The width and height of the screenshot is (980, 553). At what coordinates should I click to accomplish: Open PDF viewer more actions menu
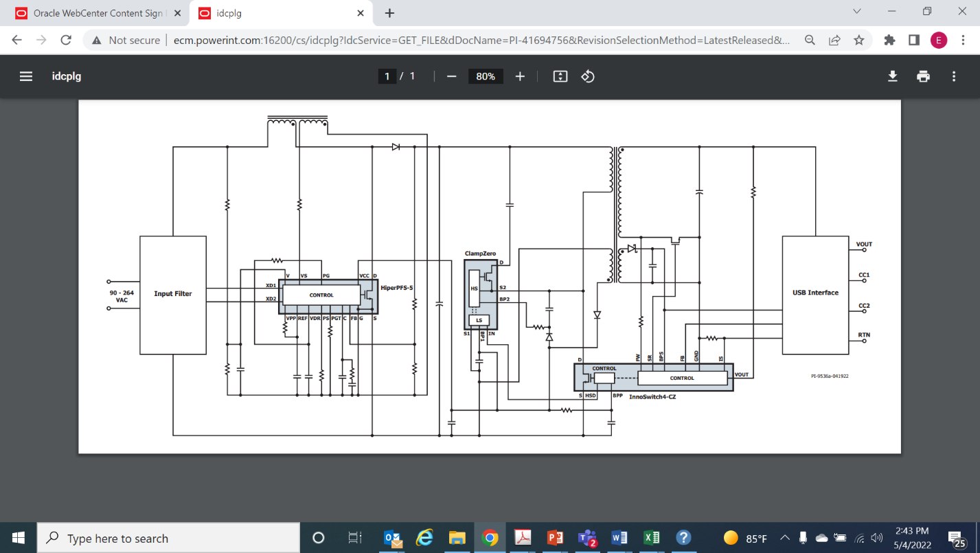point(954,76)
